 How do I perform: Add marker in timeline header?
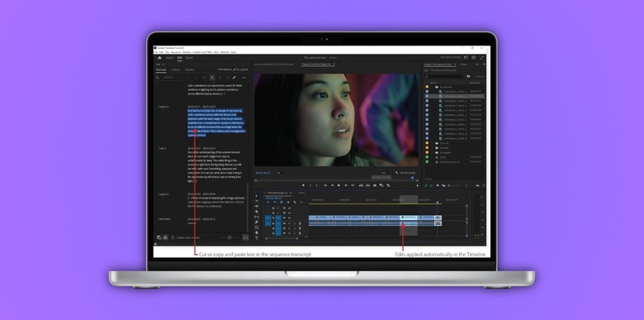click(x=288, y=202)
